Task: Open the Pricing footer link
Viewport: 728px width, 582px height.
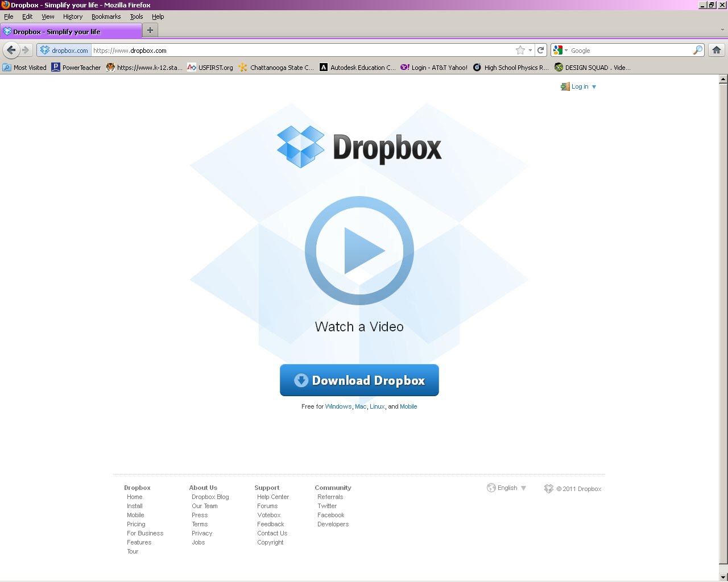Action: pos(136,524)
